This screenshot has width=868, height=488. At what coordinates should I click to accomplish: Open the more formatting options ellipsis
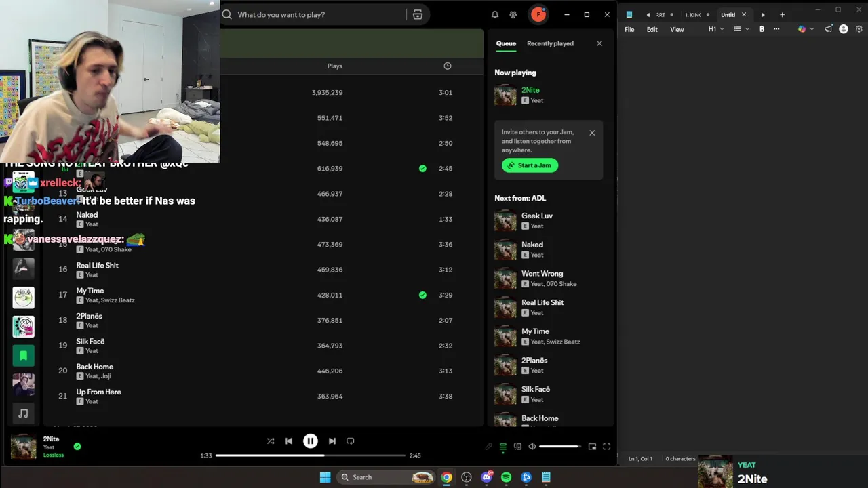(776, 29)
